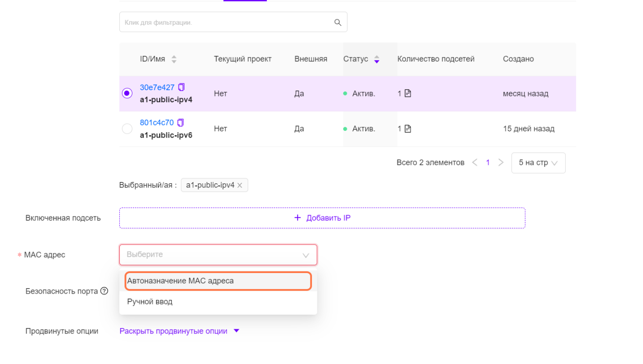
Task: Go to previous page arrow
Action: 475,163
